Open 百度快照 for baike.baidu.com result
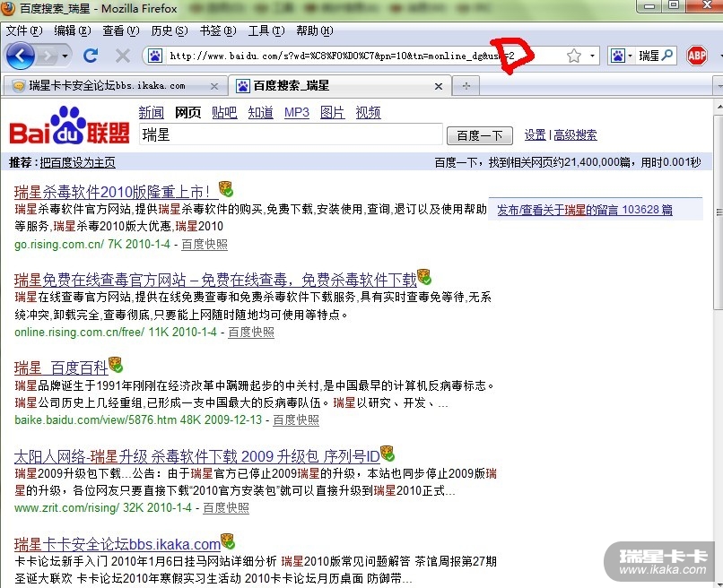Image resolution: width=723 pixels, height=588 pixels. [x=296, y=419]
